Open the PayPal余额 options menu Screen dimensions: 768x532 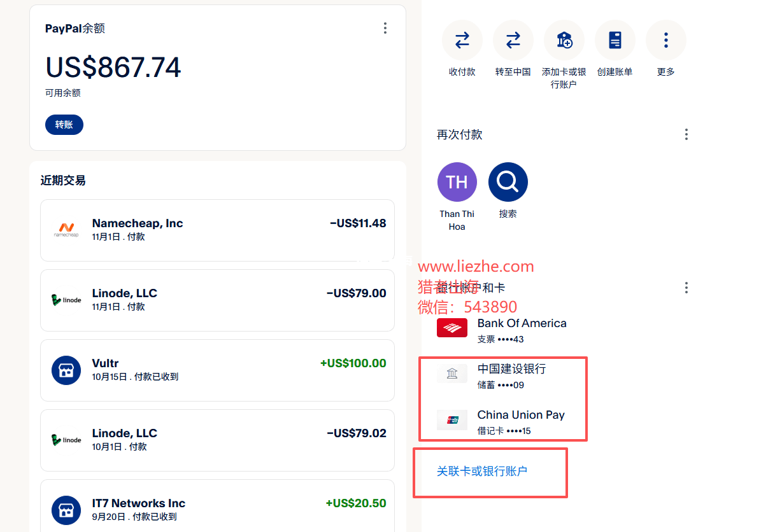tap(385, 28)
